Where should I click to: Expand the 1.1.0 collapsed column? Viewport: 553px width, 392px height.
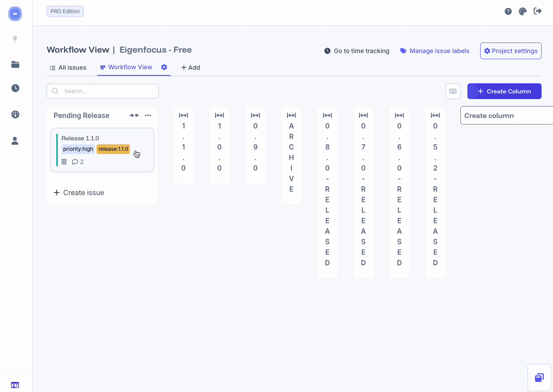click(183, 115)
